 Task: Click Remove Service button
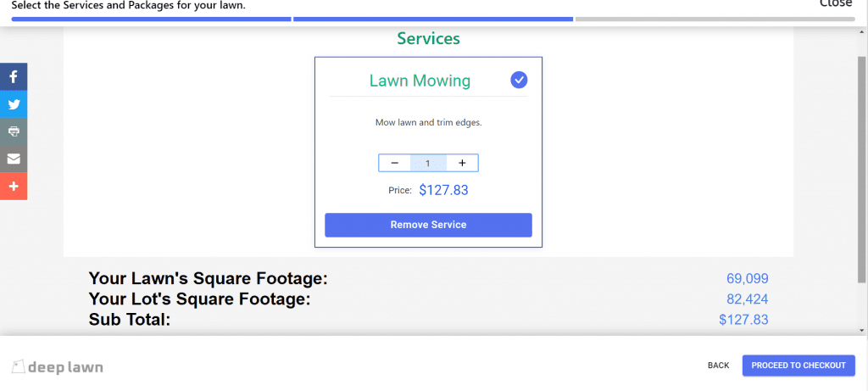click(428, 225)
